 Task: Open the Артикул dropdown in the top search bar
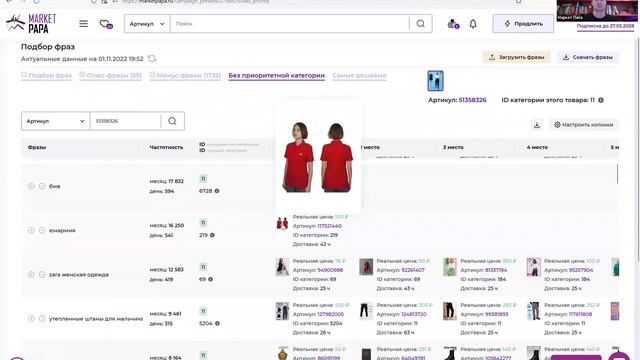[x=147, y=24]
